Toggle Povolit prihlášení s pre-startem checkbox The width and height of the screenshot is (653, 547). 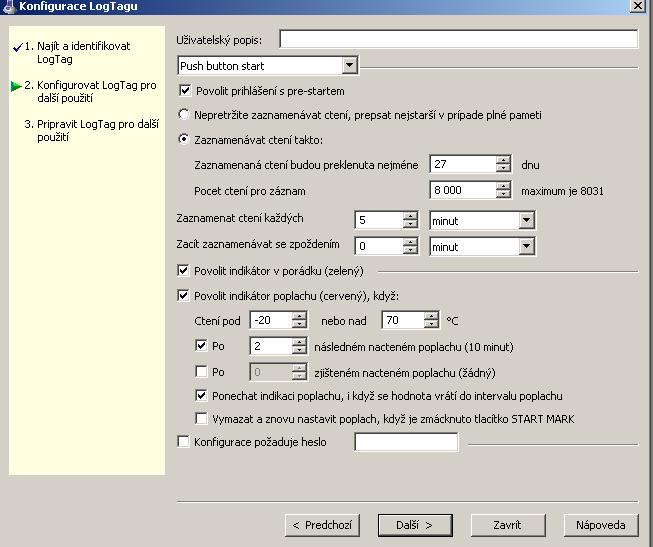[185, 90]
